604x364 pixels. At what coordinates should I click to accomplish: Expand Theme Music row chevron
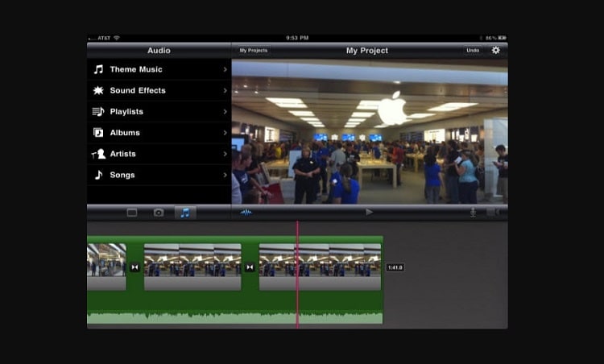click(225, 69)
